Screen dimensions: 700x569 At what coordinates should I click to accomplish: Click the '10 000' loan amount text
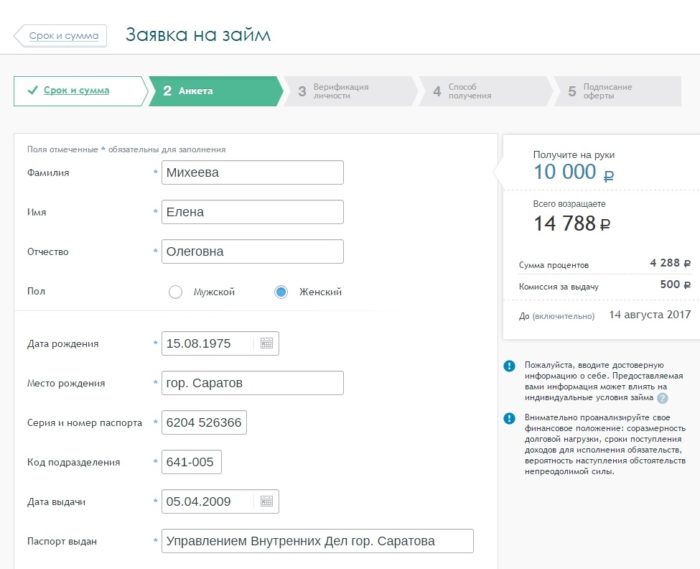(565, 172)
